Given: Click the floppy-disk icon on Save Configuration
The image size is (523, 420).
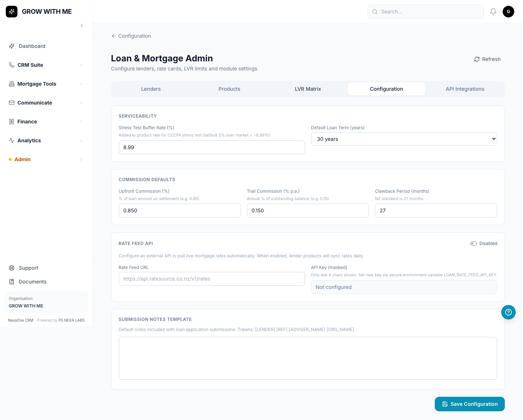Looking at the screenshot, I should click(x=445, y=404).
